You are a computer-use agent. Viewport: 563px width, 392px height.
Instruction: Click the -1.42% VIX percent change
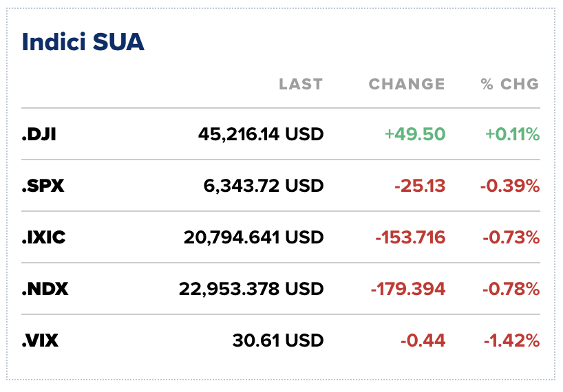(511, 340)
